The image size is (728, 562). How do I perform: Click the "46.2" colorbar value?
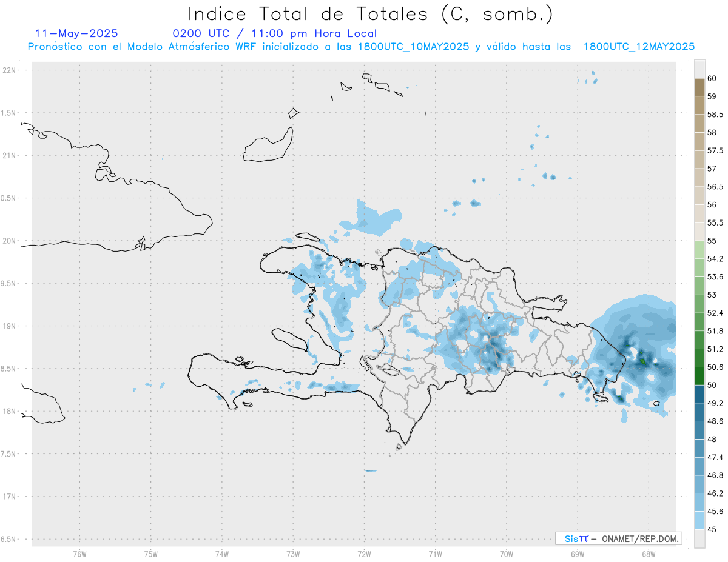pos(715,493)
